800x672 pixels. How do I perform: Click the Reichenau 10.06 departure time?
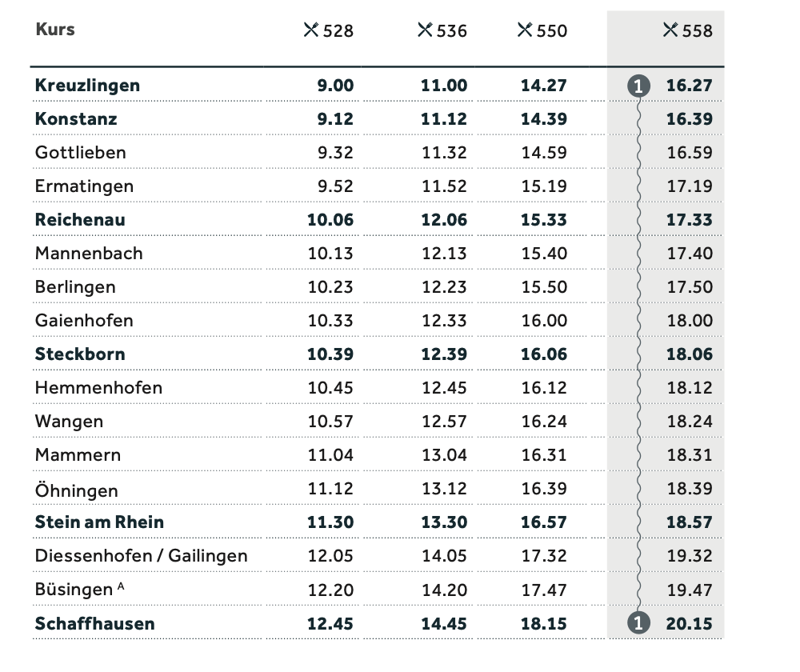pyautogui.click(x=330, y=220)
